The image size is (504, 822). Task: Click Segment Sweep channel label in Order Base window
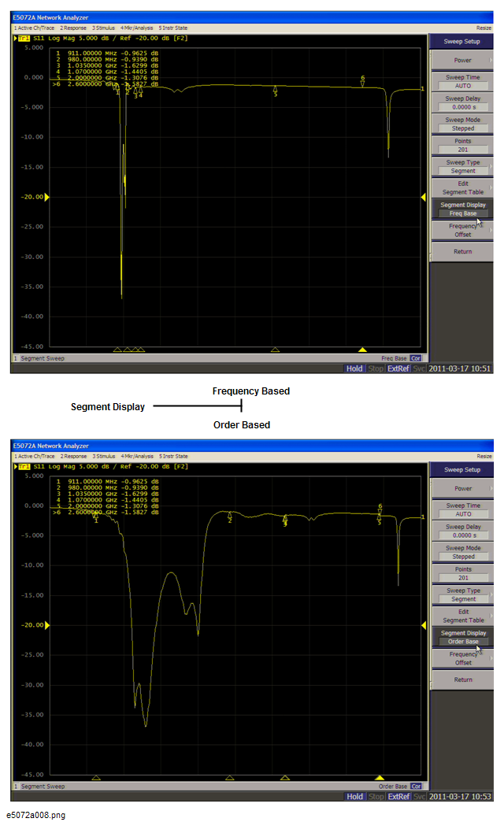pyautogui.click(x=43, y=787)
